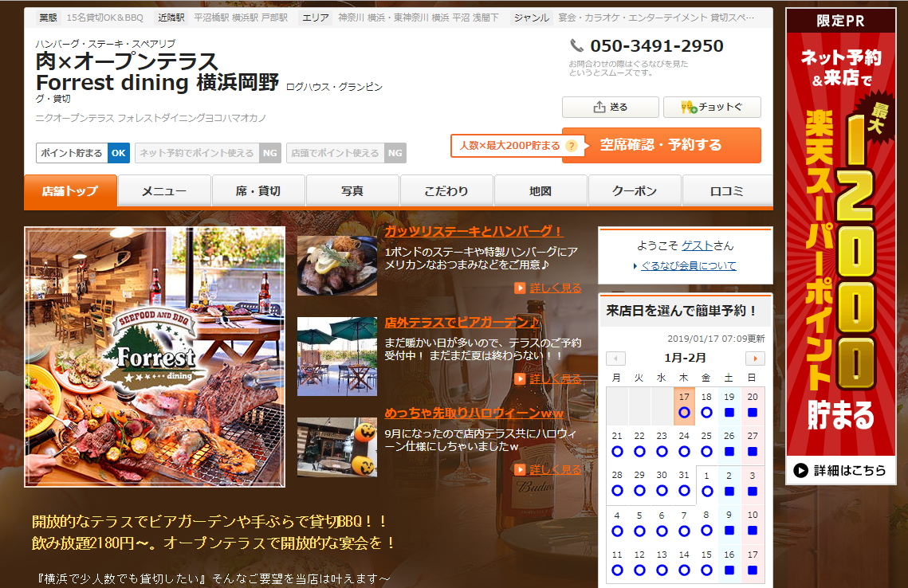
Task: Open ガッツリステーキとハンバーグ！ heading link
Action: click(x=474, y=231)
